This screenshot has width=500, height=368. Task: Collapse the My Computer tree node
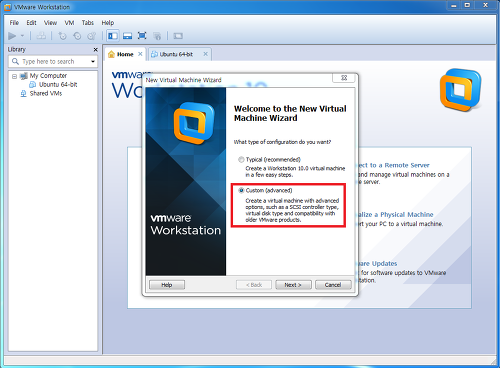(14, 76)
